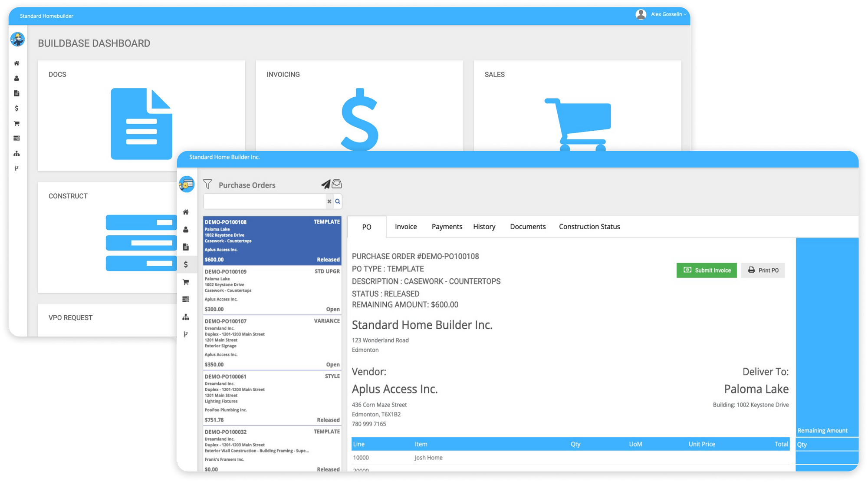Image resolution: width=868 pixels, height=482 pixels.
Task: Open the contacts person icon in the sidebar
Action: [186, 230]
